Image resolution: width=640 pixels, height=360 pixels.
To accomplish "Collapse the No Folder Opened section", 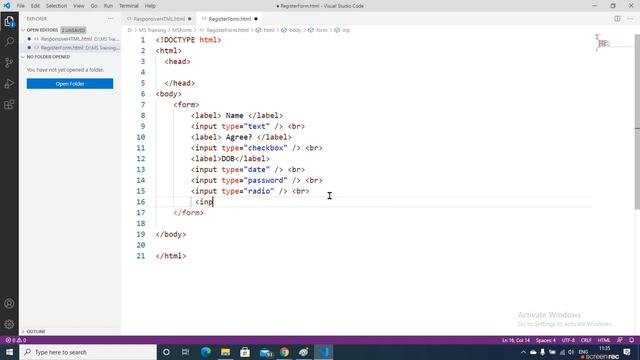I will tap(23, 57).
